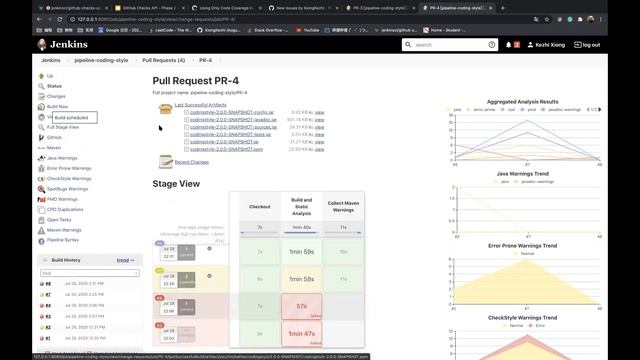
Task: Toggle the java series in Aggregated Analysis legend
Action: tap(454, 109)
